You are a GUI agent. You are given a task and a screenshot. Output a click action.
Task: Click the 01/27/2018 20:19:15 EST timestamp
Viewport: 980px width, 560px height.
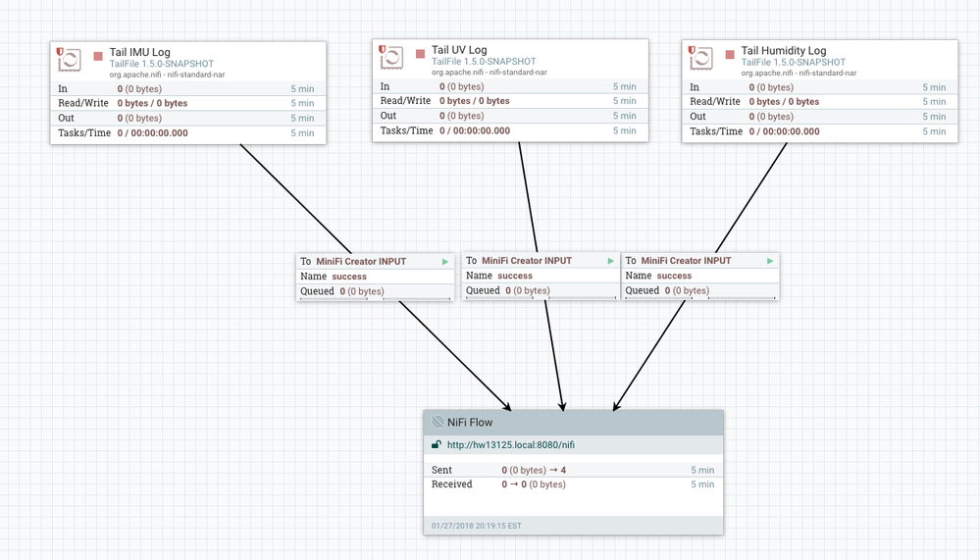(x=476, y=526)
